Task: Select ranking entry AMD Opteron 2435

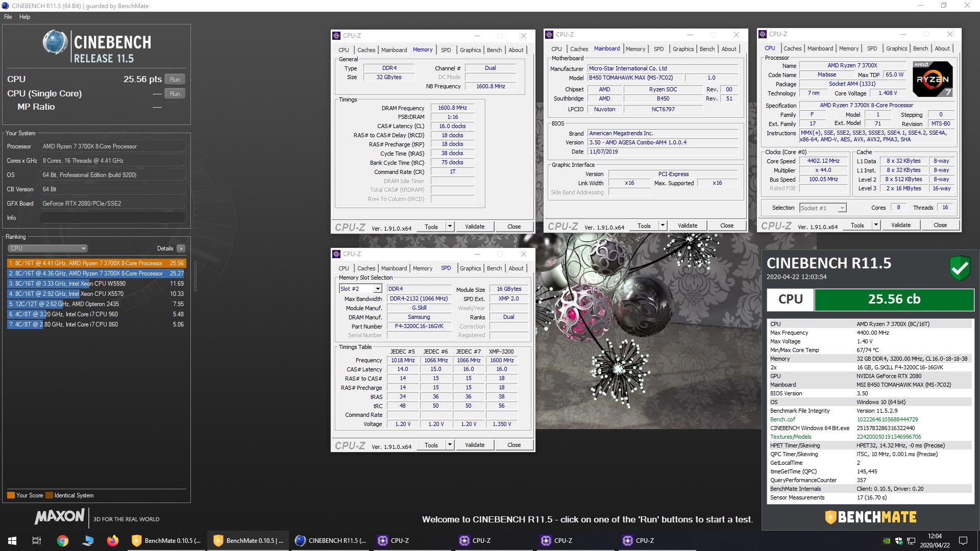Action: pyautogui.click(x=96, y=304)
